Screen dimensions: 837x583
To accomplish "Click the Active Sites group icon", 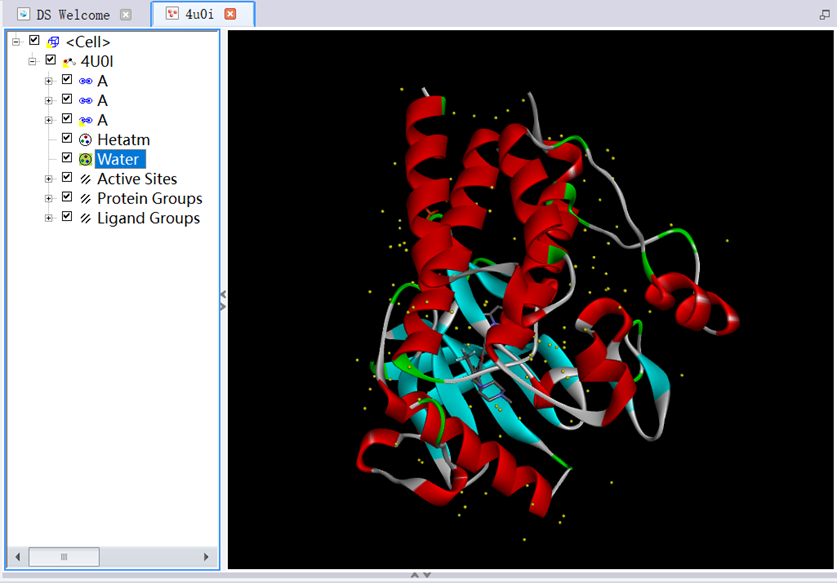I will click(85, 179).
